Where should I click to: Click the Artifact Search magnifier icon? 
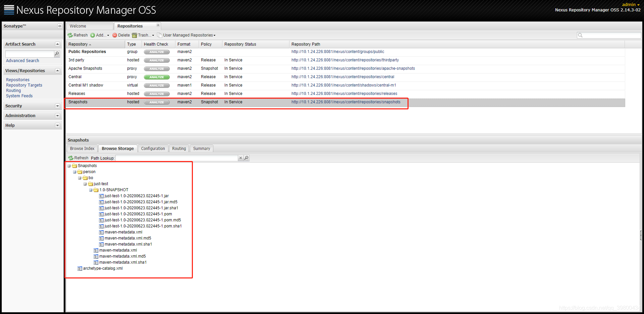point(57,54)
